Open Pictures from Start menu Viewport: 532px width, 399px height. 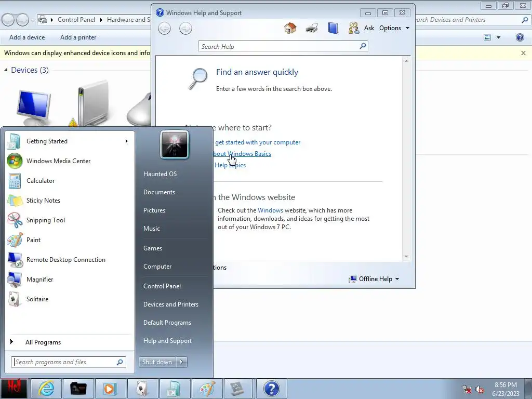pos(154,210)
